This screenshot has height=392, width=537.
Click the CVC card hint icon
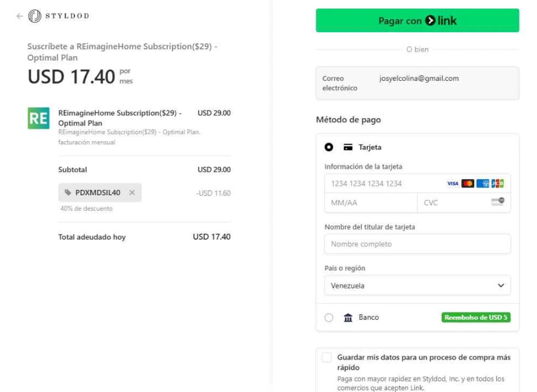pyautogui.click(x=498, y=202)
